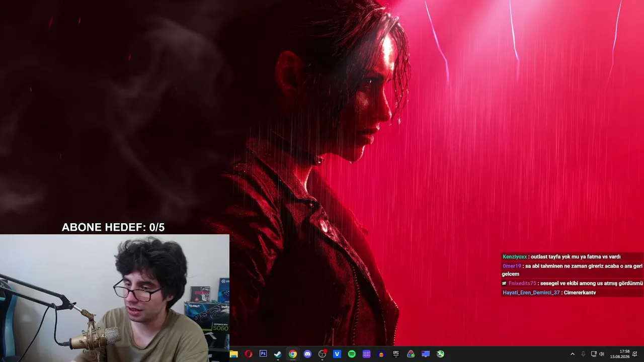Viewport: 644px width, 362px height.
Task: Click the microphone tray icon
Action: pos(583,354)
